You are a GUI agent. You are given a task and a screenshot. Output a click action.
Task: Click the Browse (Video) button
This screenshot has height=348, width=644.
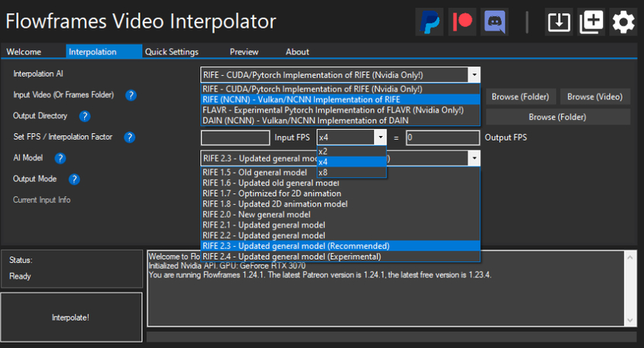click(x=595, y=97)
